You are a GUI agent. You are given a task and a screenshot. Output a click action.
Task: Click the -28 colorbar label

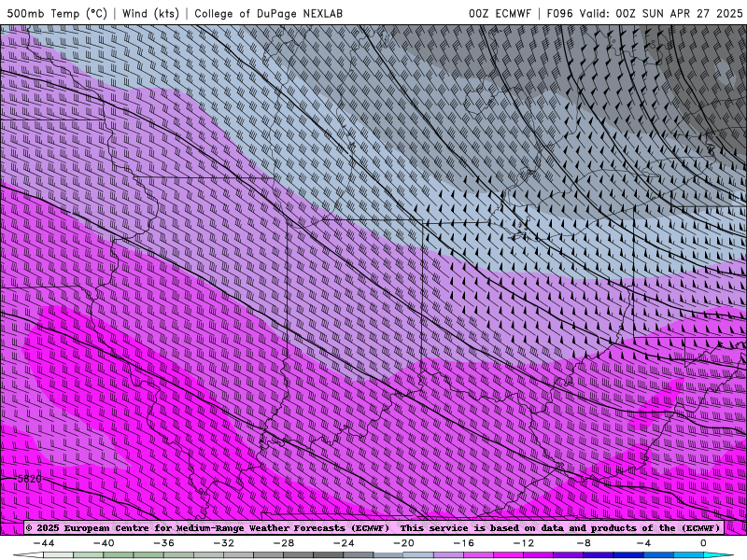point(284,543)
